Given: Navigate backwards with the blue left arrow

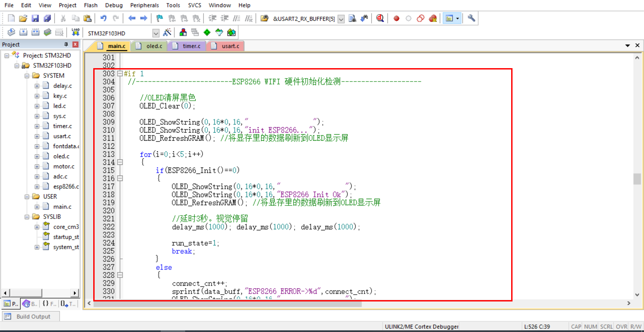Looking at the screenshot, I should [x=132, y=18].
